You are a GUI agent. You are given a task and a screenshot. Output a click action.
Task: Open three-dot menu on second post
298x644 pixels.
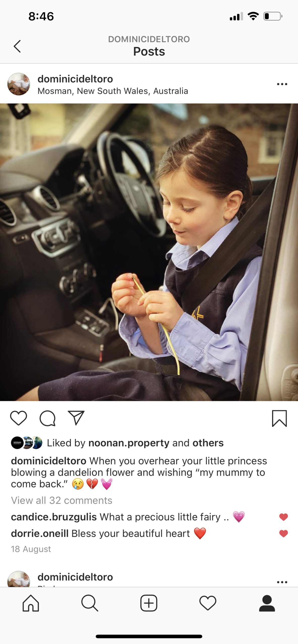282,582
